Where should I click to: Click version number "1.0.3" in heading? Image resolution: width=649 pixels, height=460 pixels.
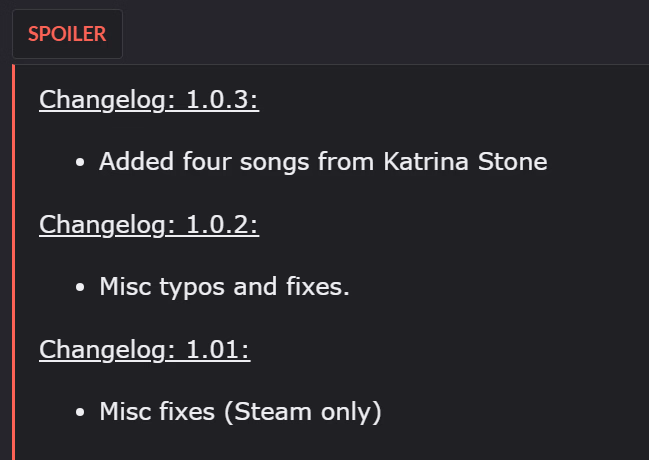[222, 100]
